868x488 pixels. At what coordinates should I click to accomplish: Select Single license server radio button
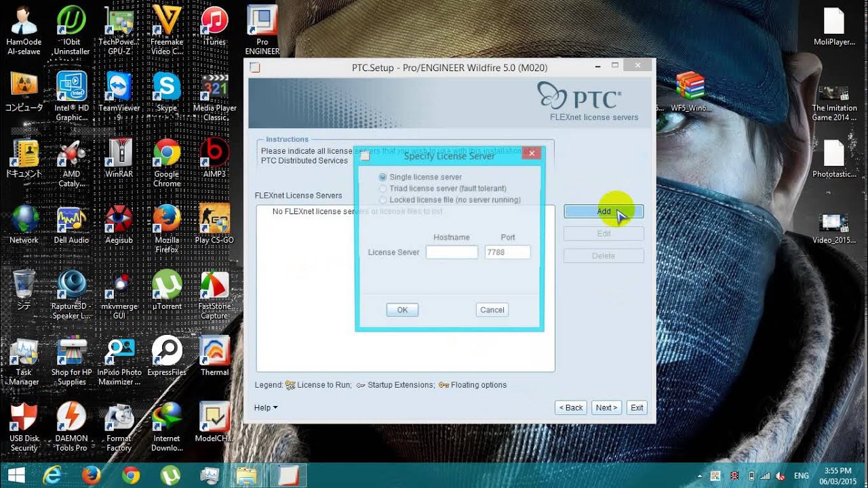383,177
